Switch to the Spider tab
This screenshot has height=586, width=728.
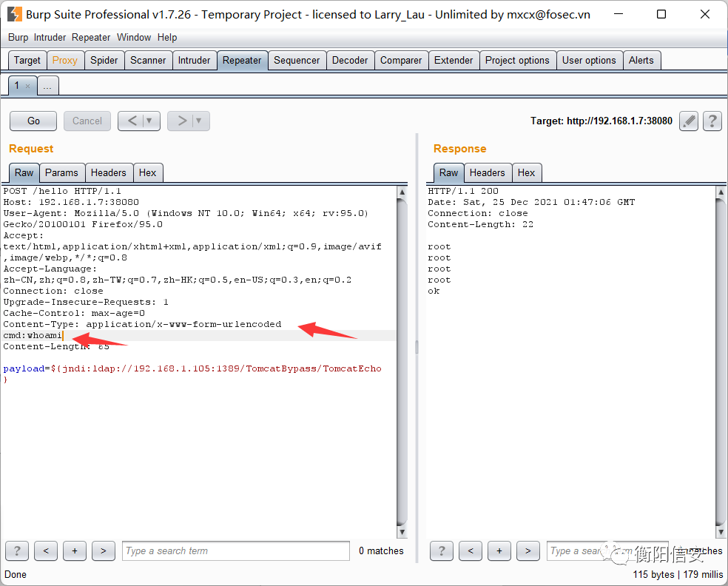104,61
